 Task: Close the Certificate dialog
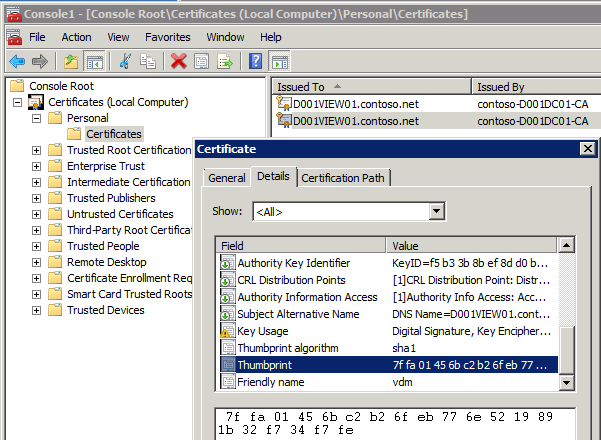[588, 149]
